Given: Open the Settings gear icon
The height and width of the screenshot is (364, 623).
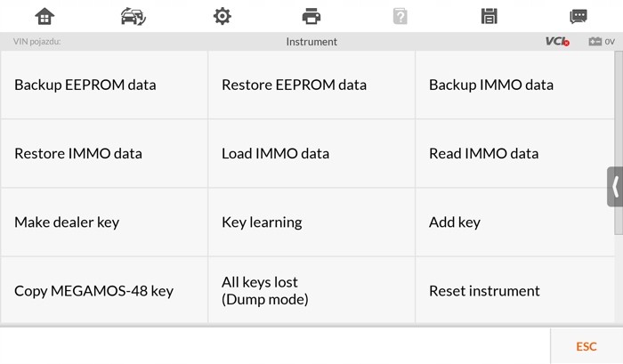Looking at the screenshot, I should tap(222, 16).
